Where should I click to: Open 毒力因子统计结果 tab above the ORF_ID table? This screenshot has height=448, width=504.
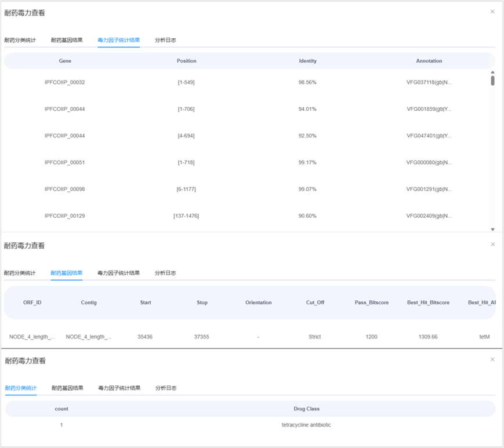118,273
